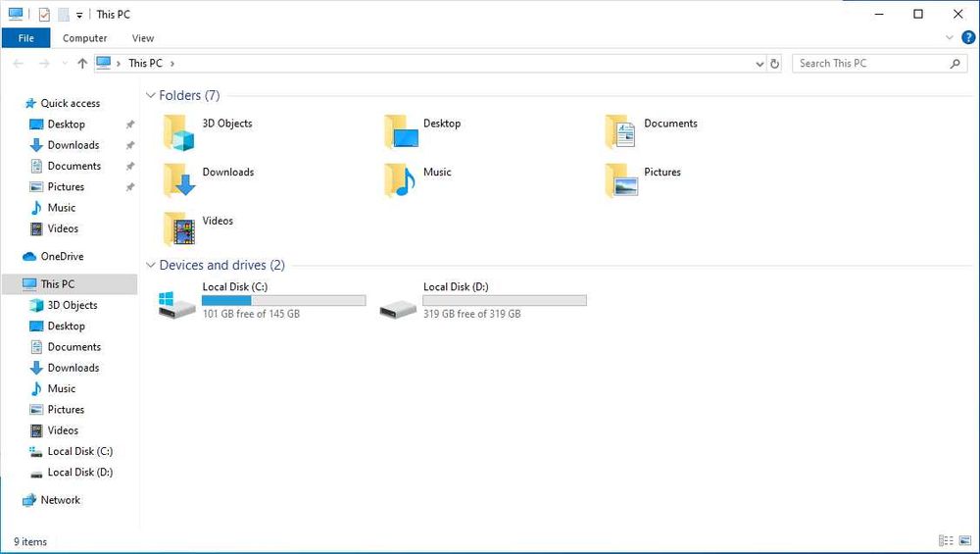Click the title bar This PC system icon

pyautogui.click(x=16, y=14)
